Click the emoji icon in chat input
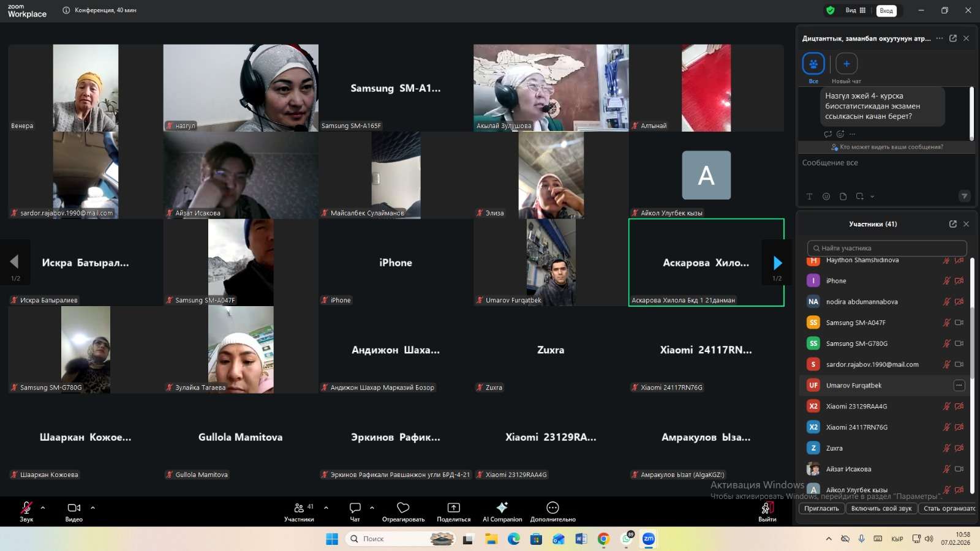 click(x=826, y=197)
